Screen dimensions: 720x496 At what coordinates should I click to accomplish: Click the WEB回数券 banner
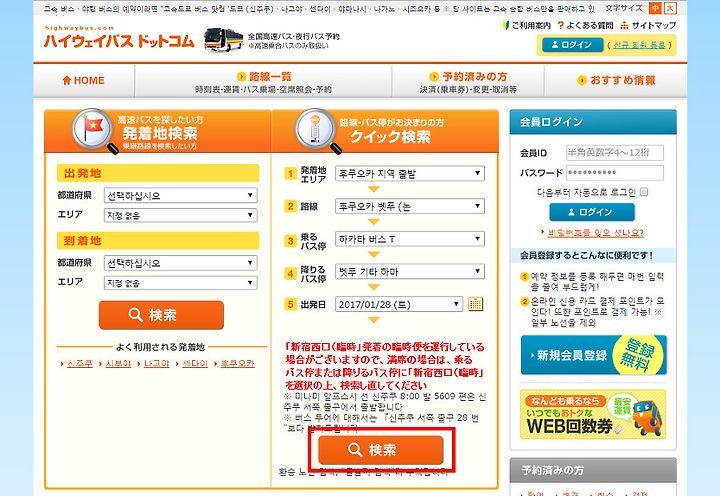[593, 415]
